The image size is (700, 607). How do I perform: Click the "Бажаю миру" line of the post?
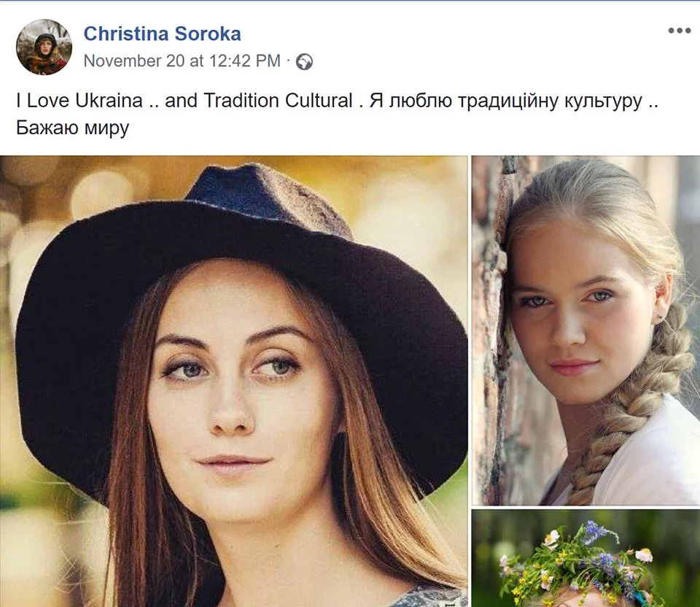click(72, 128)
